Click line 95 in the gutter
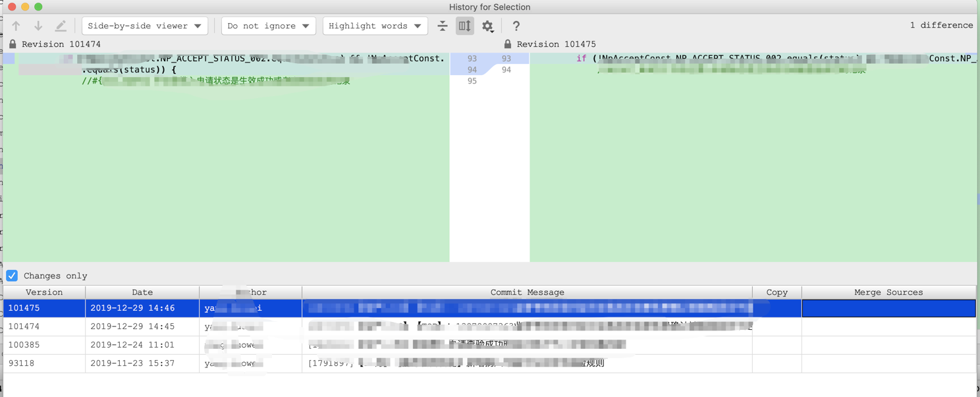This screenshot has height=397, width=980. click(472, 81)
